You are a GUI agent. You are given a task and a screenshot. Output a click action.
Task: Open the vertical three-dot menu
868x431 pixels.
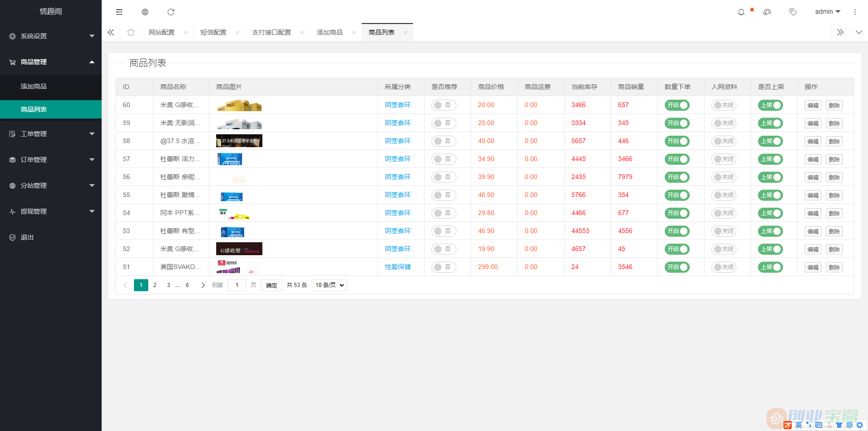[x=854, y=12]
